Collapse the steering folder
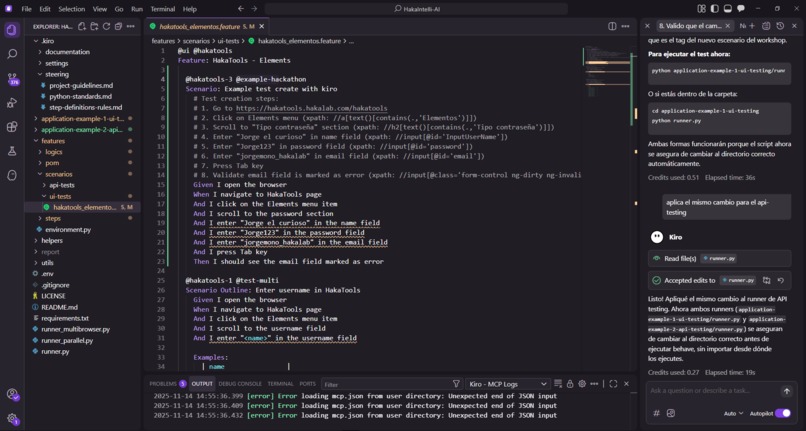 pyautogui.click(x=57, y=74)
